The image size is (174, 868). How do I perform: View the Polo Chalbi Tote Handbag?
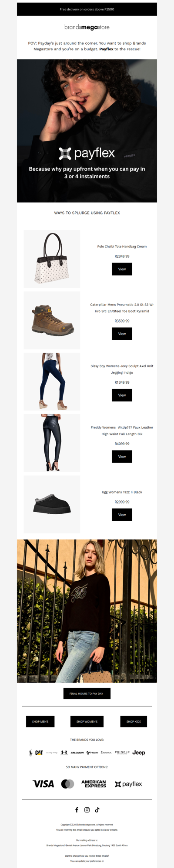point(122,269)
